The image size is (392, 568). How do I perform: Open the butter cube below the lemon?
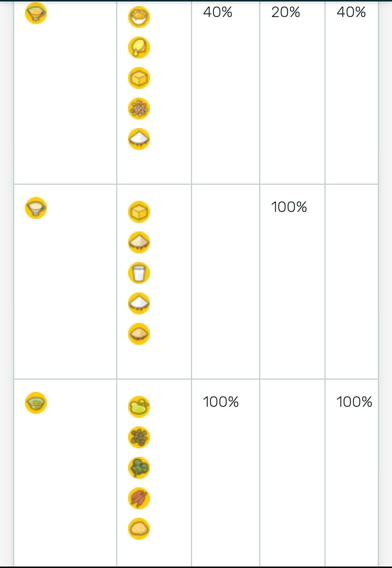139,78
